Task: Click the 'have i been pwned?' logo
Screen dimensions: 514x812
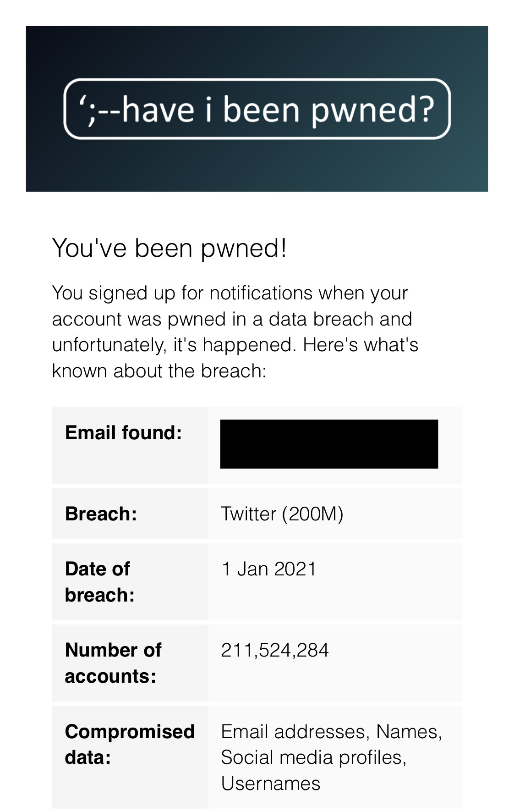Action: (x=257, y=109)
